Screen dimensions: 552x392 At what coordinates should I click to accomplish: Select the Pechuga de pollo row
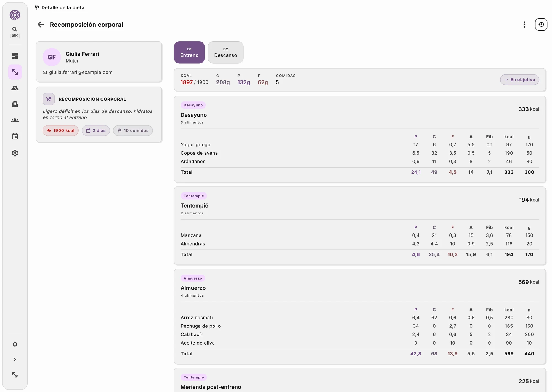pos(360,326)
